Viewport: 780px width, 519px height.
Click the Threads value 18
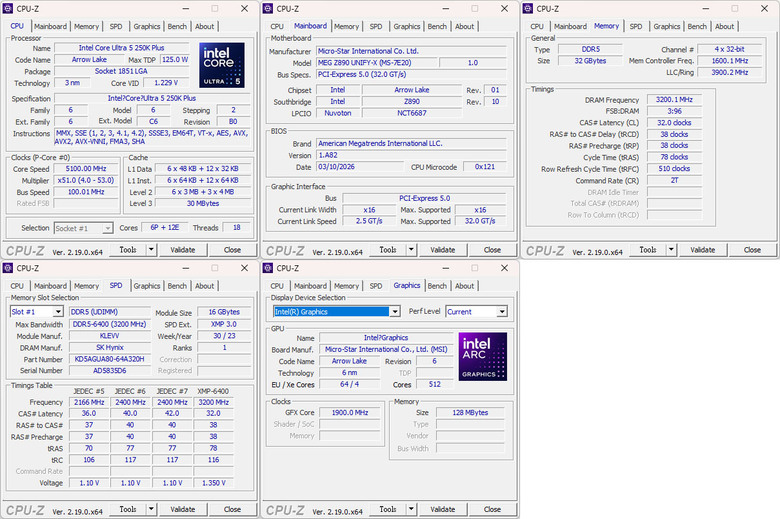pos(237,227)
